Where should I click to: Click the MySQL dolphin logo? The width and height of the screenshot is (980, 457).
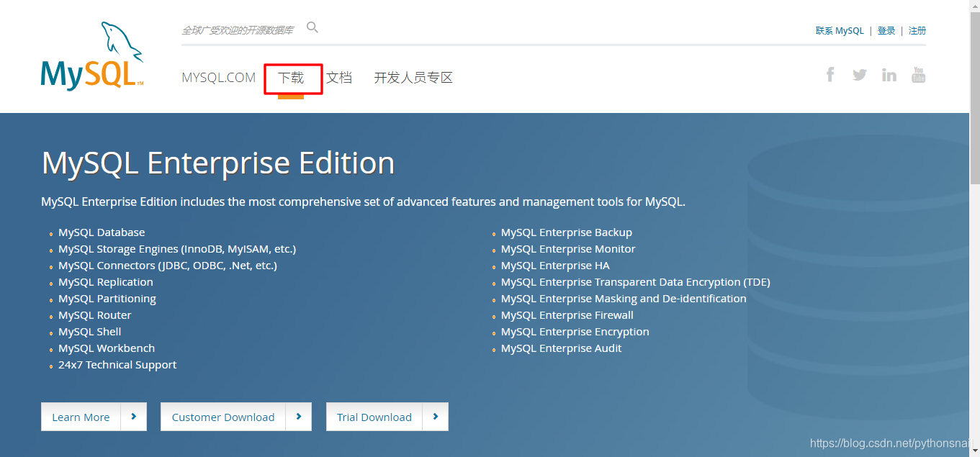click(92, 55)
